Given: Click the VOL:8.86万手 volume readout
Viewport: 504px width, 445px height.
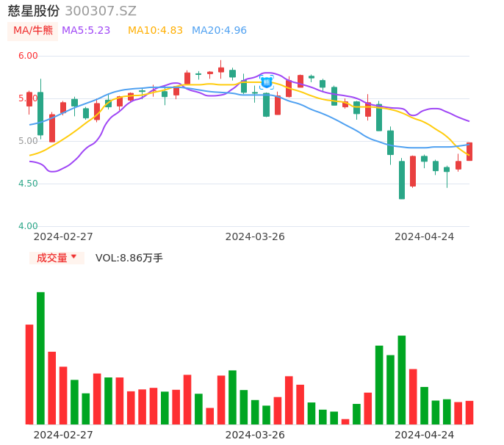Looking at the screenshot, I should (x=129, y=258).
